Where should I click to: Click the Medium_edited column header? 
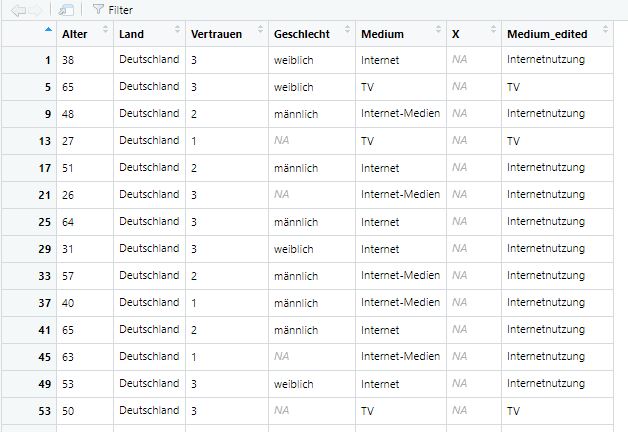[x=547, y=34]
